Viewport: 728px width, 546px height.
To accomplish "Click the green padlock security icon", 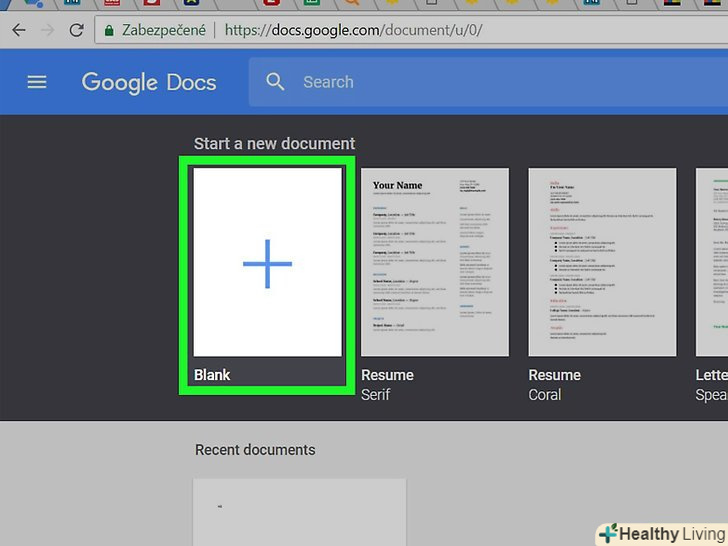I will (x=109, y=31).
